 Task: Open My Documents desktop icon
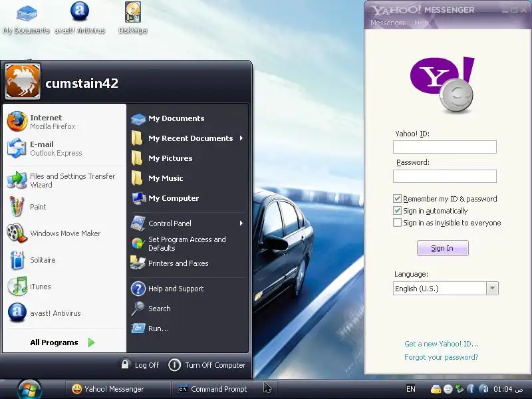[x=27, y=18]
